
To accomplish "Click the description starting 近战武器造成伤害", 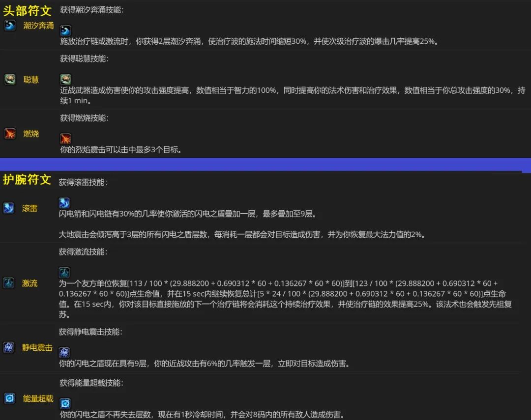I will pyautogui.click(x=293, y=95).
